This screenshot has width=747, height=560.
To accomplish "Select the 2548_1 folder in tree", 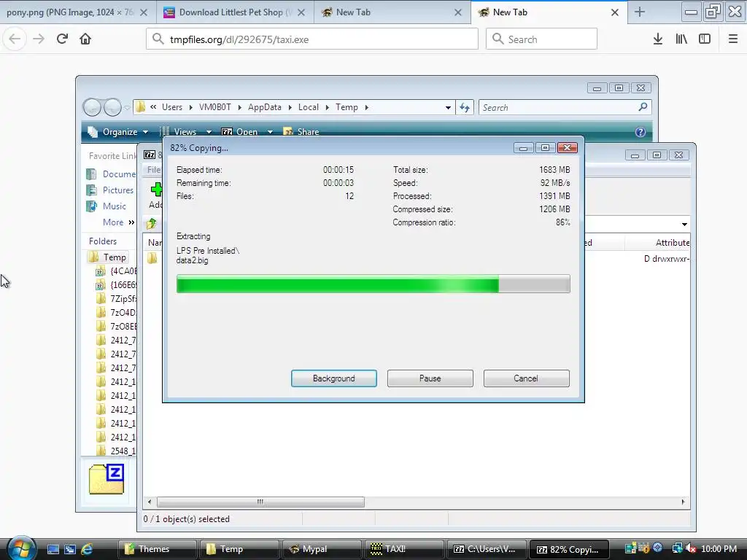I will pos(117,451).
